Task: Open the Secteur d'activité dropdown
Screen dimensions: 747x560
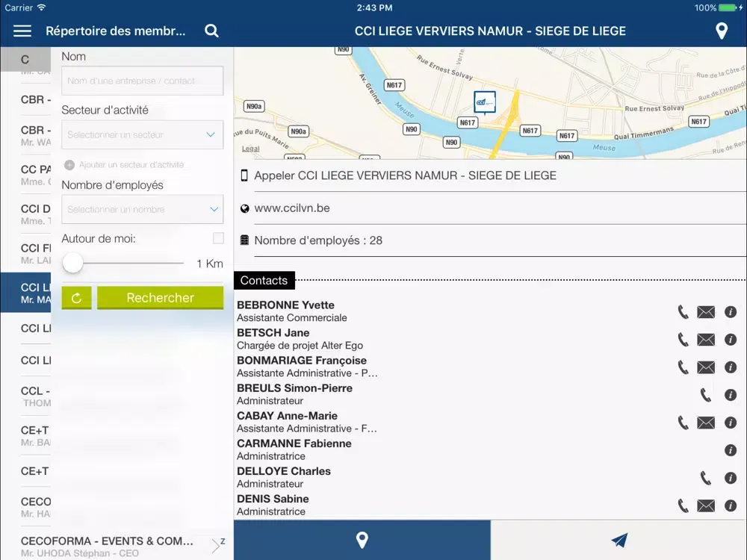Action: pyautogui.click(x=143, y=134)
